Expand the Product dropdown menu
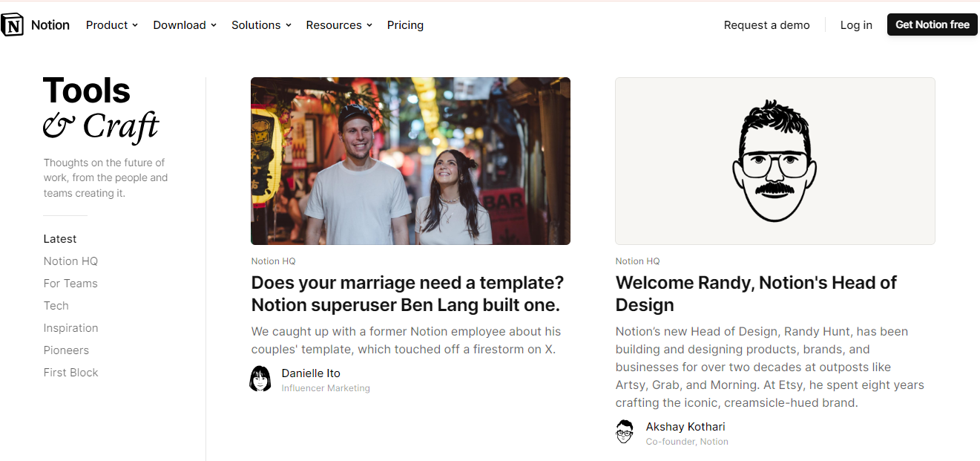980x461 pixels. (112, 25)
